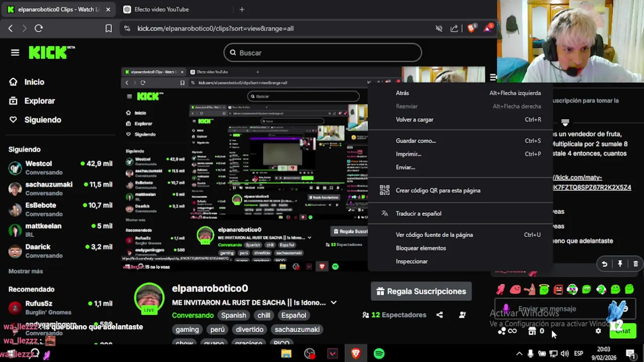Viewport: 644px width, 362px height.
Task: Click the green Chat send button
Action: coord(623,331)
